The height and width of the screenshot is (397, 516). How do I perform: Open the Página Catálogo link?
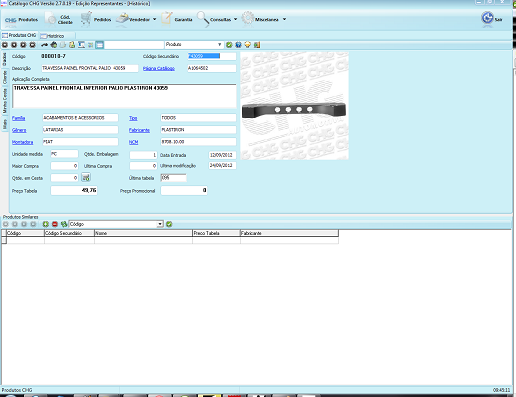(x=159, y=68)
